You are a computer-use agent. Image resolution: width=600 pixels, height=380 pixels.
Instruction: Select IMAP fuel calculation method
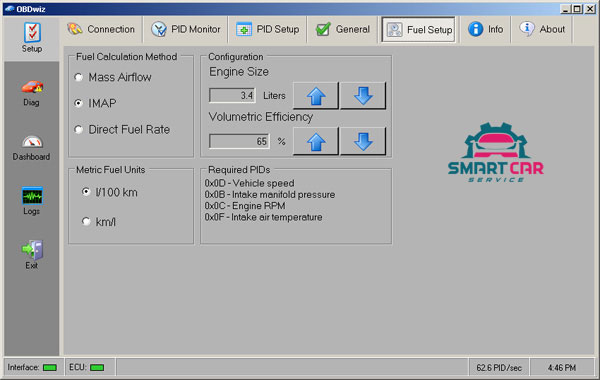click(x=95, y=103)
